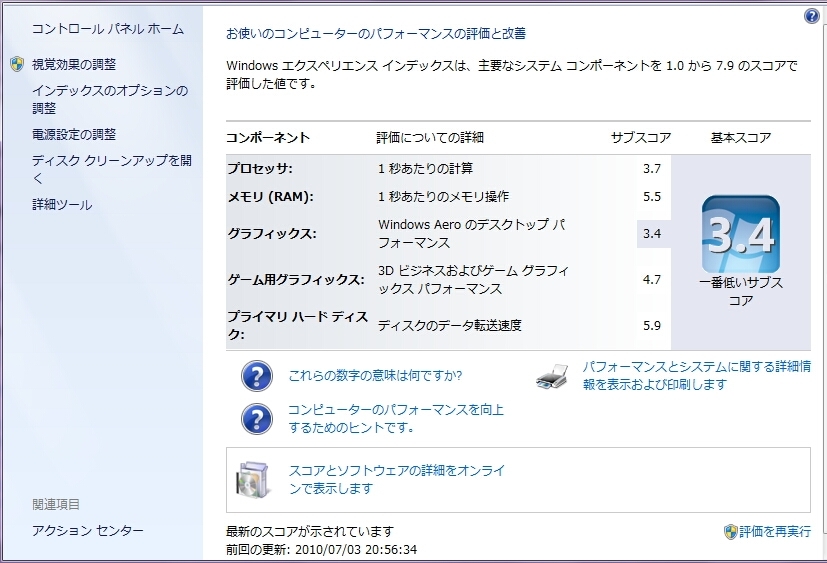827x563 pixels.
Task: Open 詳細ツール link
Action: tap(62, 205)
